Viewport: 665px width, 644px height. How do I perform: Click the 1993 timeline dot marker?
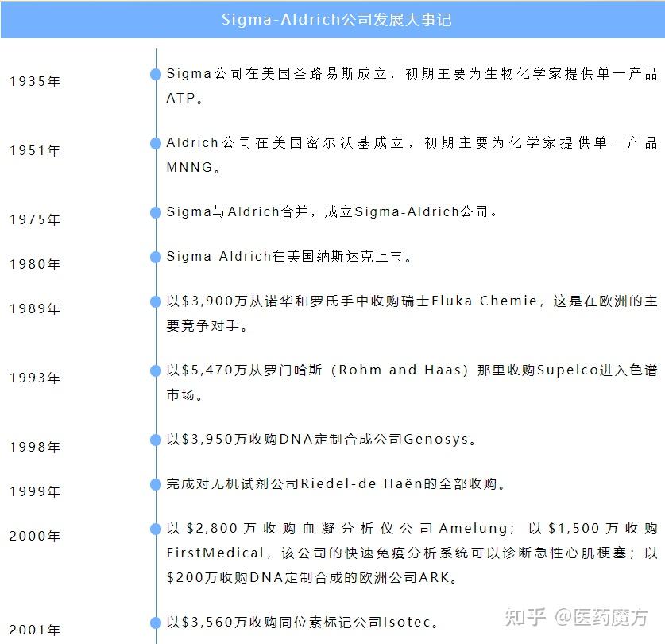pyautogui.click(x=154, y=370)
